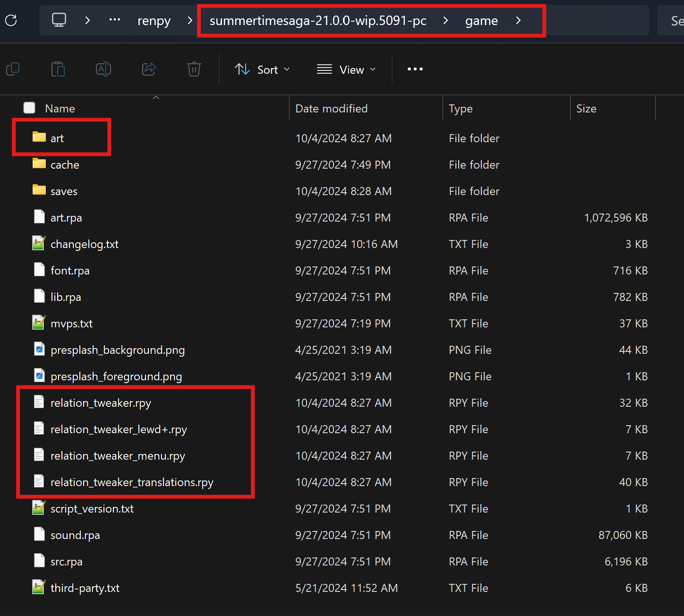Navigate to renpy in the breadcrumb
The height and width of the screenshot is (616, 684).
[x=154, y=21]
